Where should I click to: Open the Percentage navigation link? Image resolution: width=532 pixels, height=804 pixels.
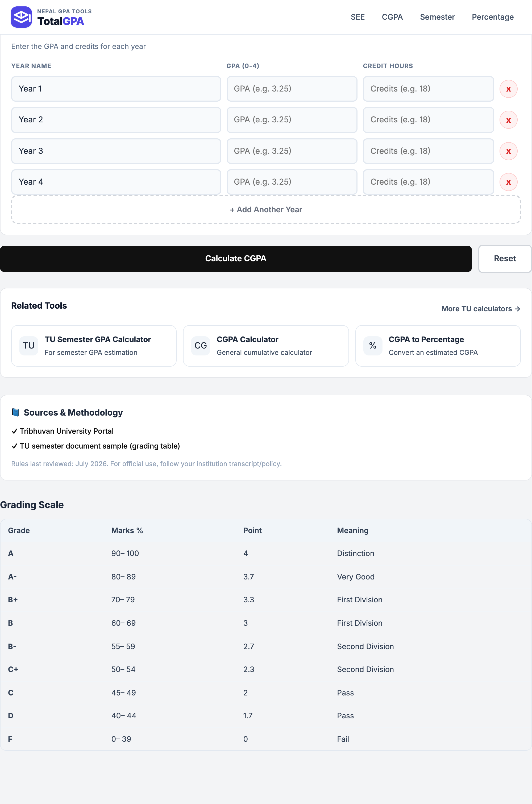click(x=492, y=17)
